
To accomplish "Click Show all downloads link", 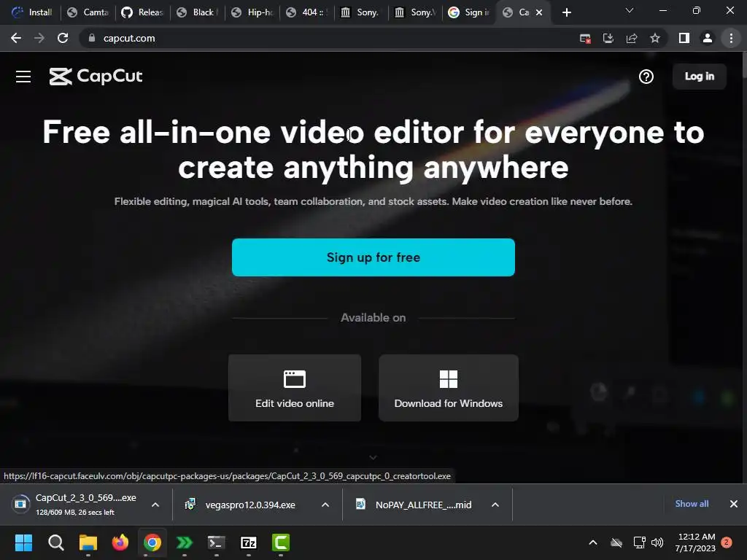I will click(x=692, y=504).
